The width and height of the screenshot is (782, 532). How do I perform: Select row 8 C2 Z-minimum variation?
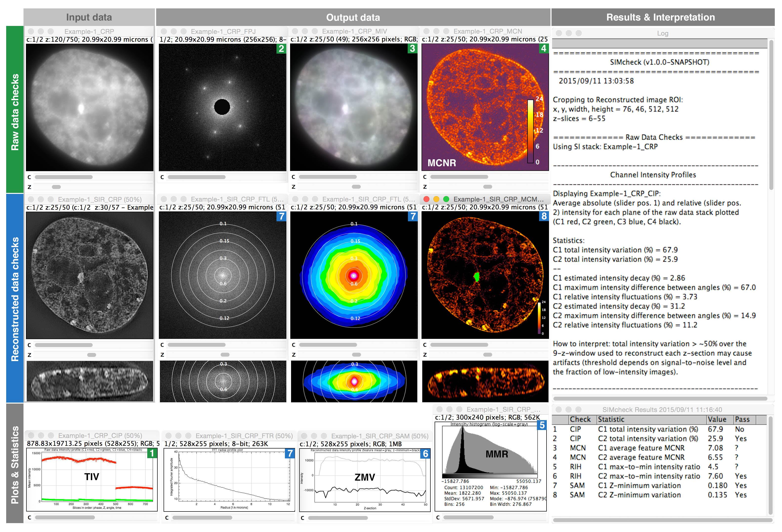639,495
